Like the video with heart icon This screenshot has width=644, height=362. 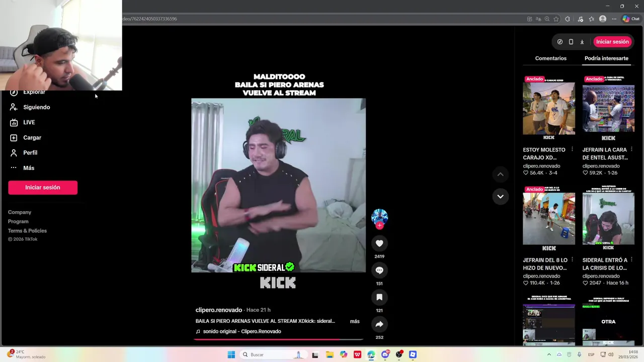coord(379,243)
